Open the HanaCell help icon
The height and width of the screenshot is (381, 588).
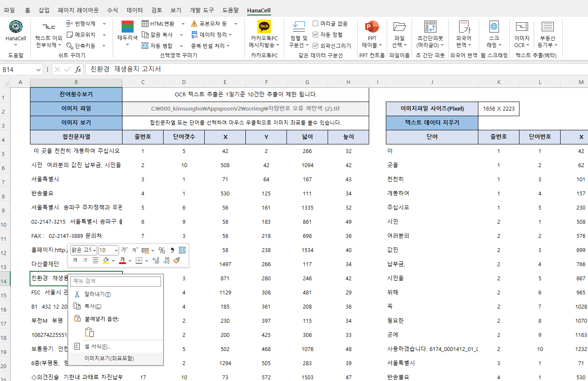(x=16, y=27)
